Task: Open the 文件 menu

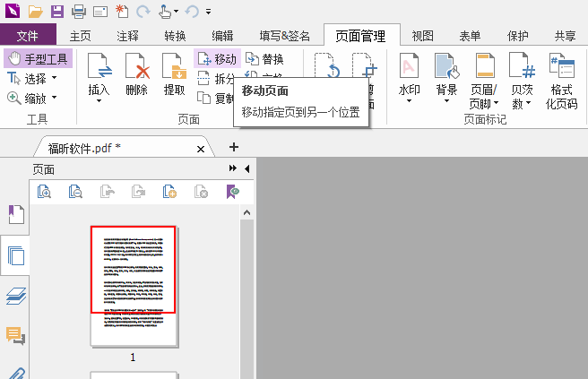Action: (x=28, y=36)
